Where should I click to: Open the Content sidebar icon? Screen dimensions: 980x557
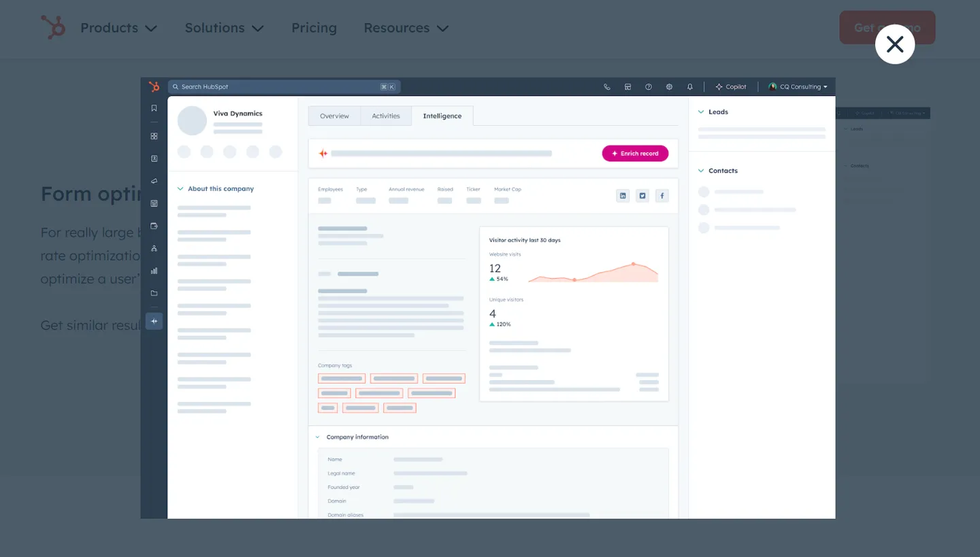[x=154, y=203]
